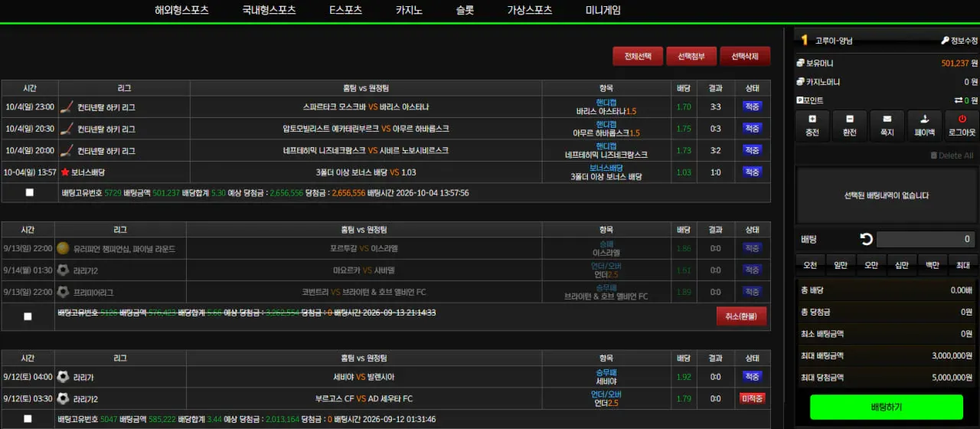Click the soccer ball icon beside 세비야 라리가 row
The height and width of the screenshot is (429, 980).
[x=63, y=377]
